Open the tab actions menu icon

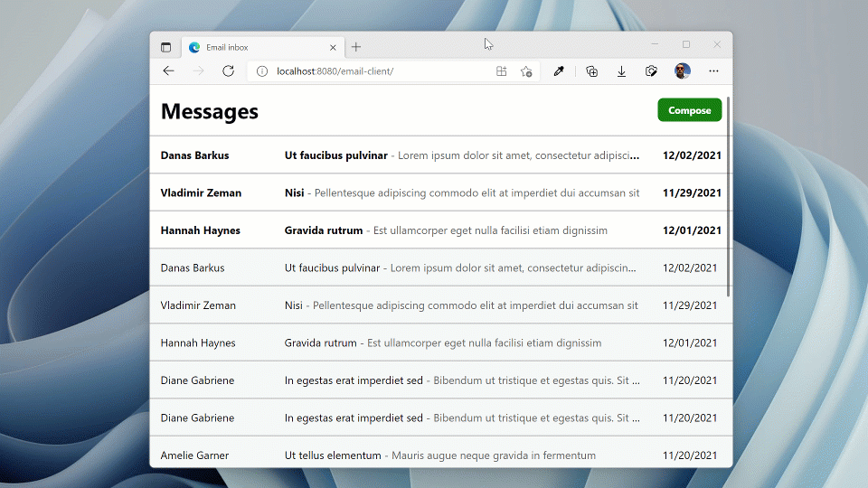coord(165,47)
